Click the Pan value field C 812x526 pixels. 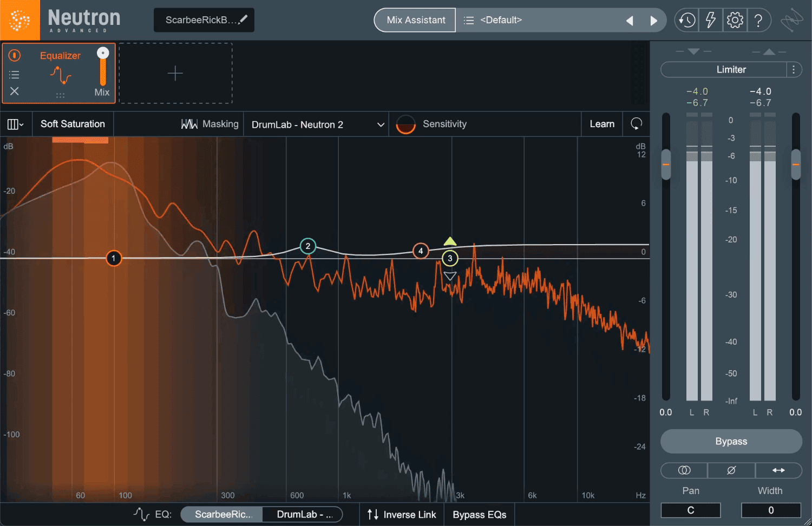(691, 510)
